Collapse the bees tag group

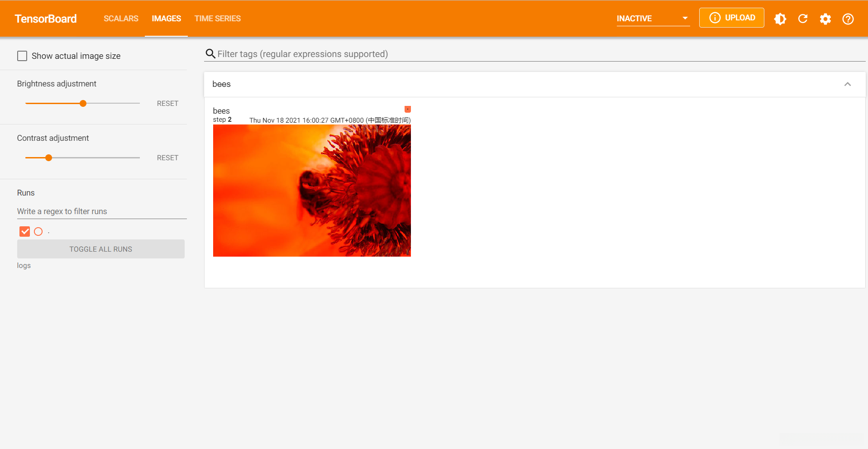click(848, 84)
